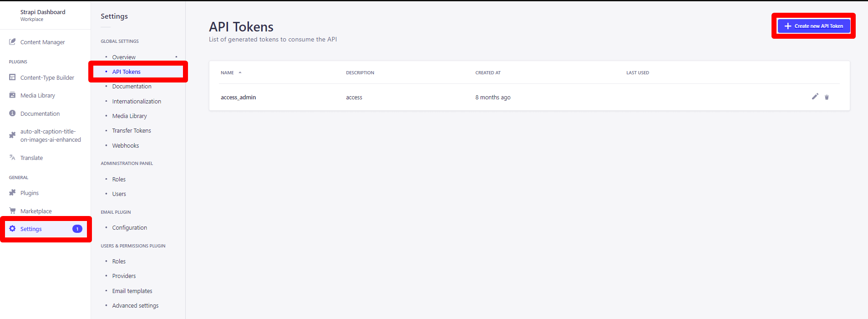The image size is (868, 319).
Task: Open Marketplace from main sidebar
Action: [36, 211]
